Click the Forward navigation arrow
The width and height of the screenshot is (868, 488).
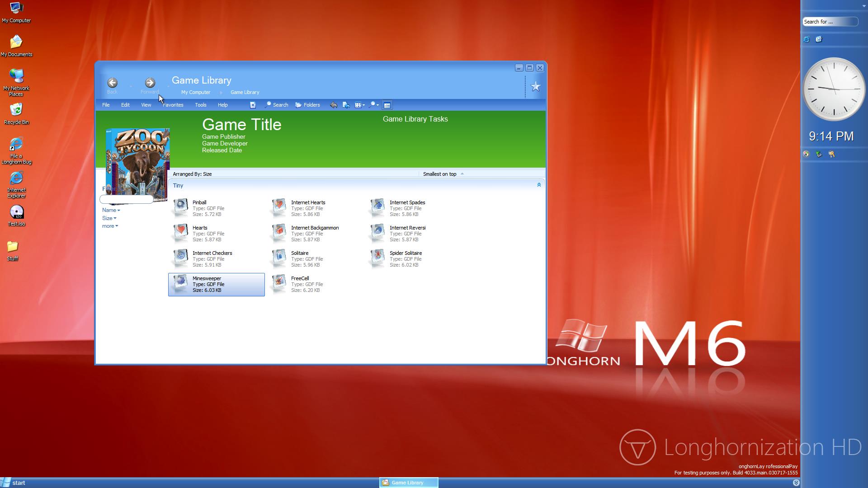coord(150,83)
